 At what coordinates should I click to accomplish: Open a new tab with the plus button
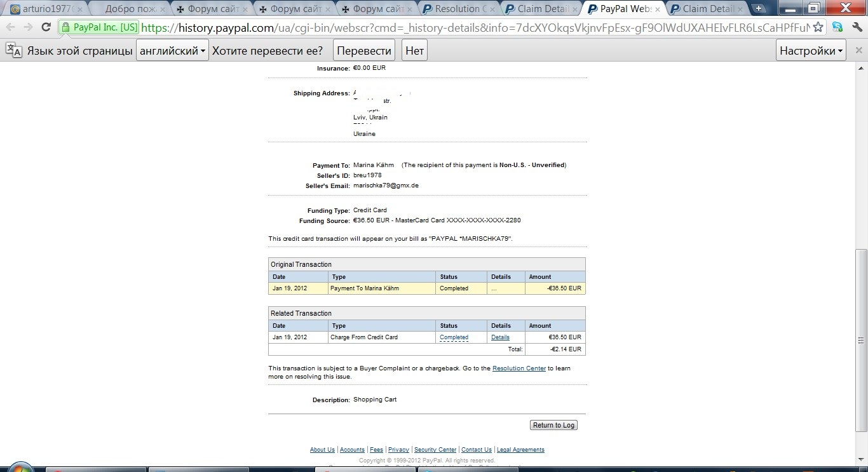pyautogui.click(x=759, y=8)
